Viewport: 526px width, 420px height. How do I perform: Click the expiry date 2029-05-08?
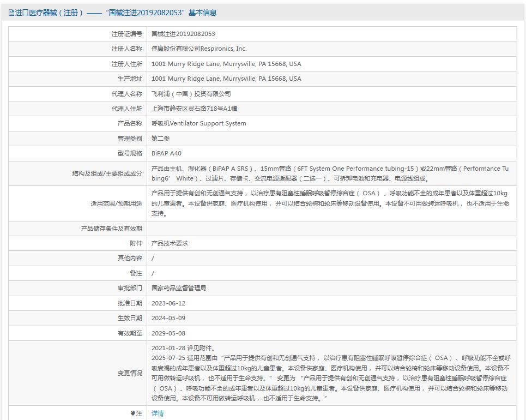(168, 333)
